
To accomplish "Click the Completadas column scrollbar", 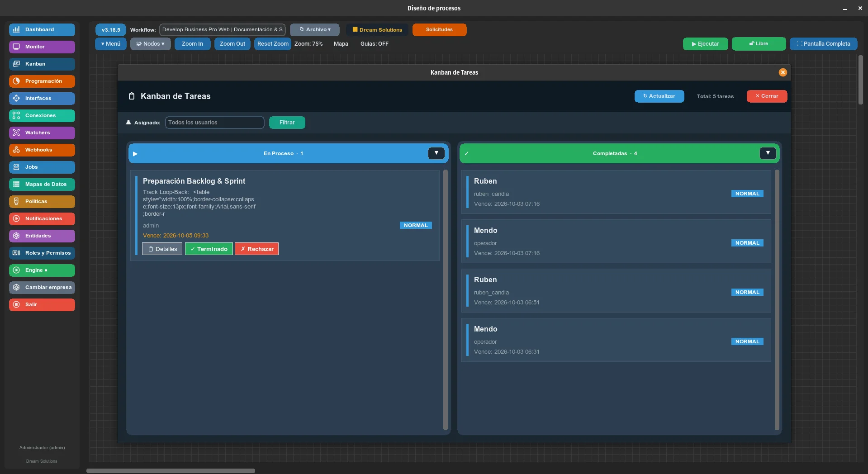I will (777, 299).
